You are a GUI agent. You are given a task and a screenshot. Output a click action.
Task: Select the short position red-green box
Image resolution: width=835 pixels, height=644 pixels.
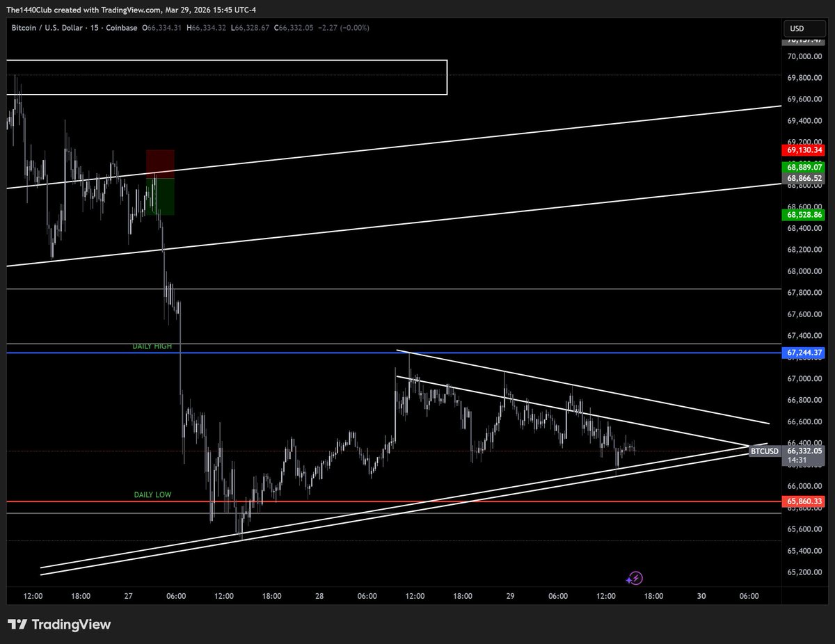(x=160, y=182)
